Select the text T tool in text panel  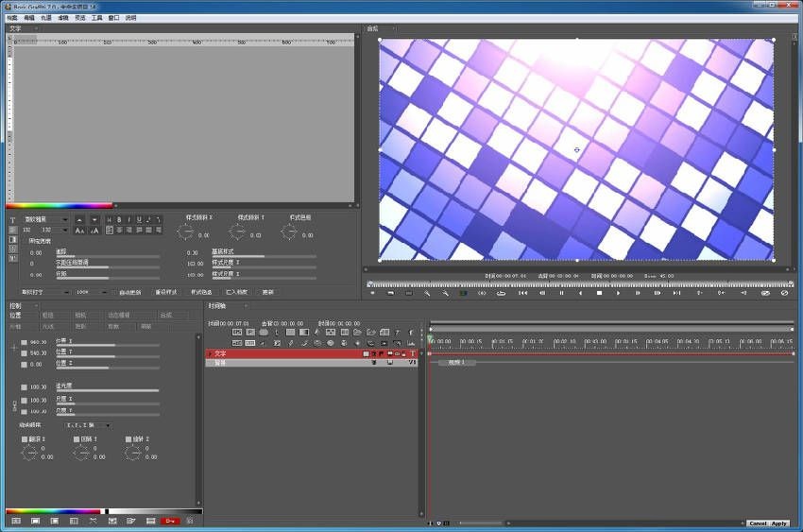pyautogui.click(x=13, y=220)
